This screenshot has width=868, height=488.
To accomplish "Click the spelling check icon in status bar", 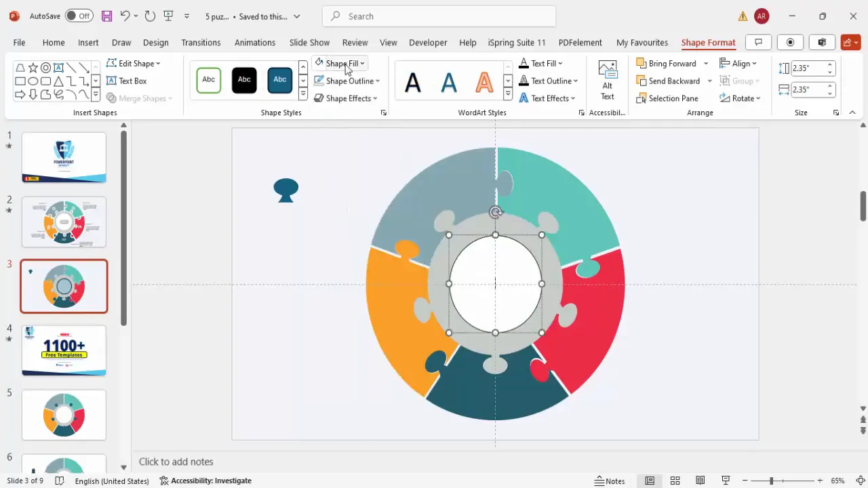I will click(x=59, y=481).
